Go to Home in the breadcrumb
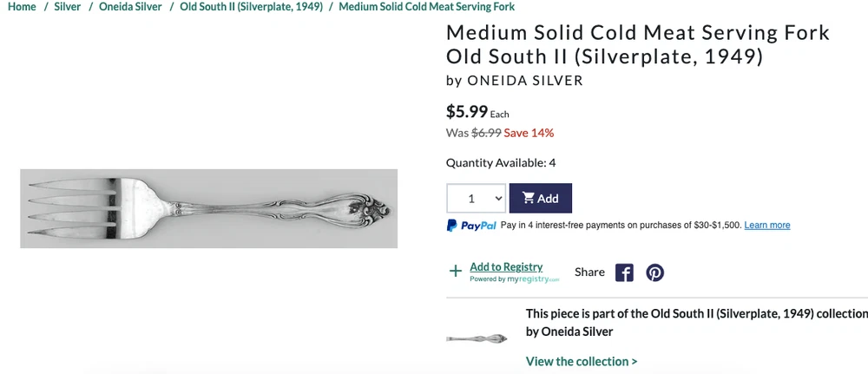The width and height of the screenshot is (868, 374). [x=22, y=7]
